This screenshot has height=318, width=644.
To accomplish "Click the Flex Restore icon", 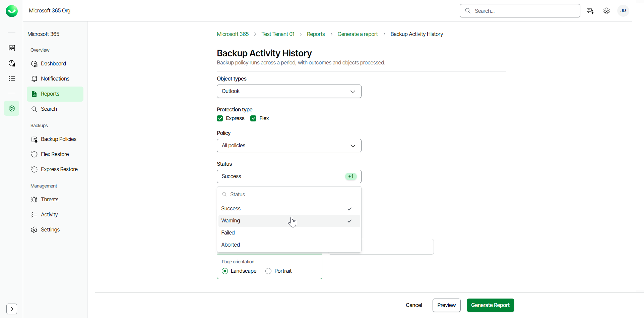I will (34, 154).
